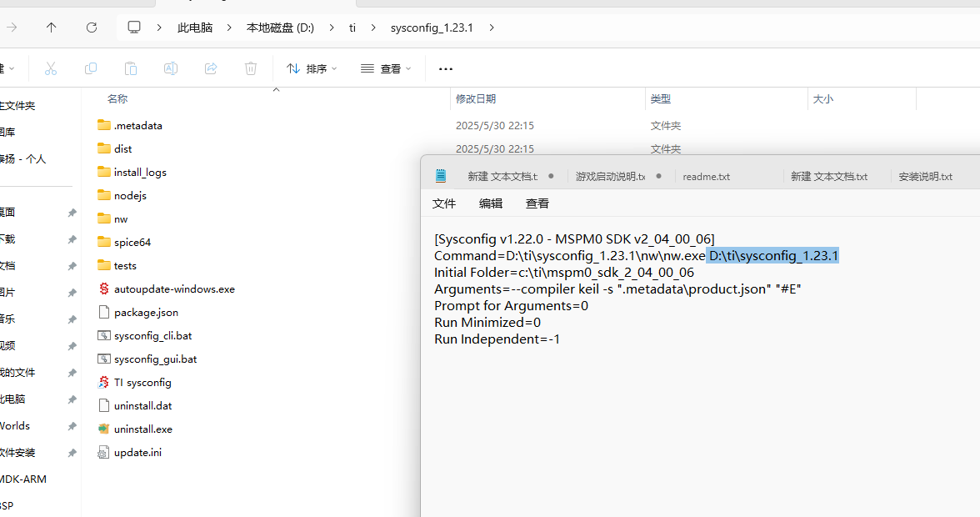Sort by 类型 column header
Viewport: 980px width, 517px height.
(661, 98)
